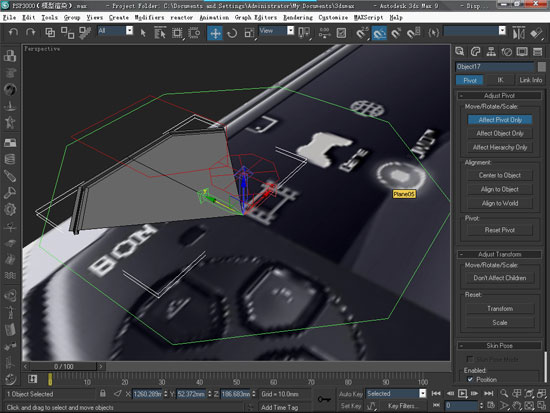Image resolution: width=550 pixels, height=413 pixels.
Task: Open the Utilities command panel tab
Action: [537, 52]
